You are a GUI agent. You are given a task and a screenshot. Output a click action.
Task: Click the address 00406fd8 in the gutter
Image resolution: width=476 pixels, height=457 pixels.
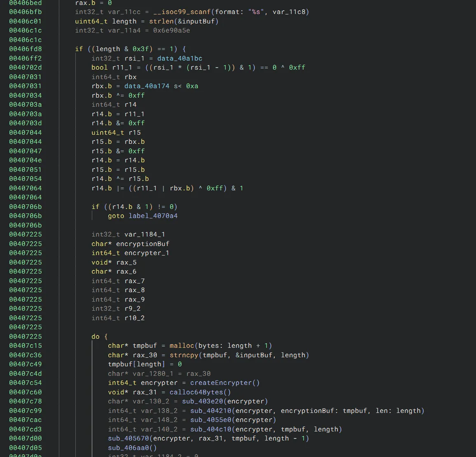click(x=26, y=49)
